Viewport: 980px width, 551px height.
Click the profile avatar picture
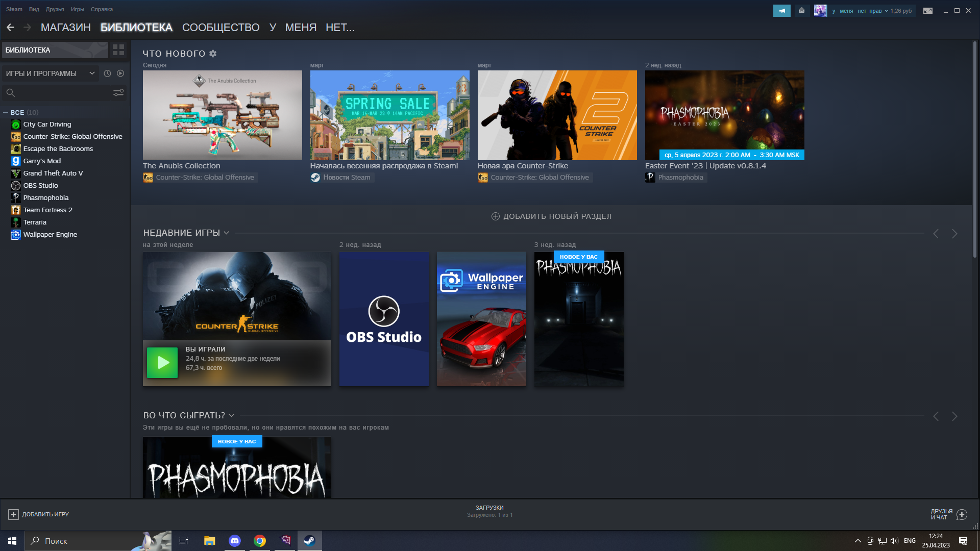pyautogui.click(x=820, y=11)
